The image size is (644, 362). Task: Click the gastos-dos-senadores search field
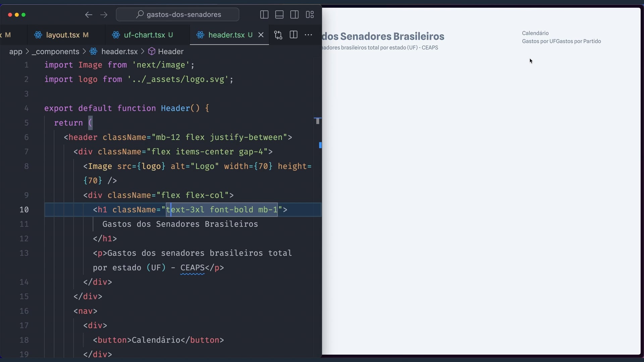pyautogui.click(x=178, y=15)
